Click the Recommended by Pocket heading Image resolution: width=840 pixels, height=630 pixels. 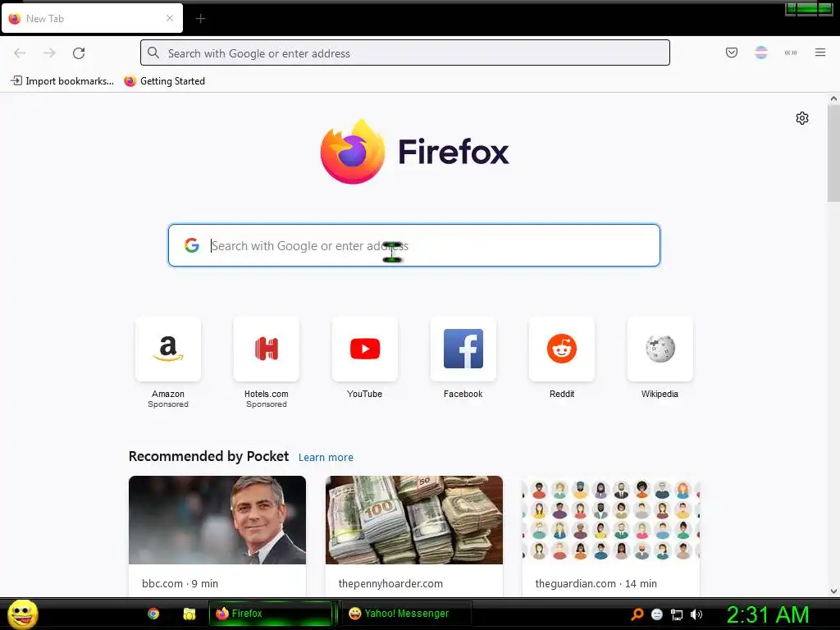pyautogui.click(x=208, y=456)
